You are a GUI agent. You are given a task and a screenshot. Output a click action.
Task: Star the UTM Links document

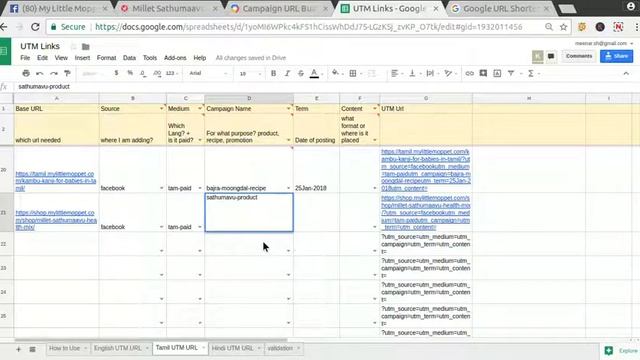click(x=73, y=47)
